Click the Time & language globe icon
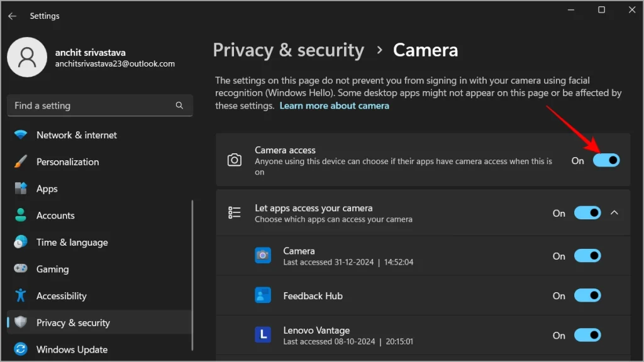Viewport: 644px width, 362px height. click(21, 242)
